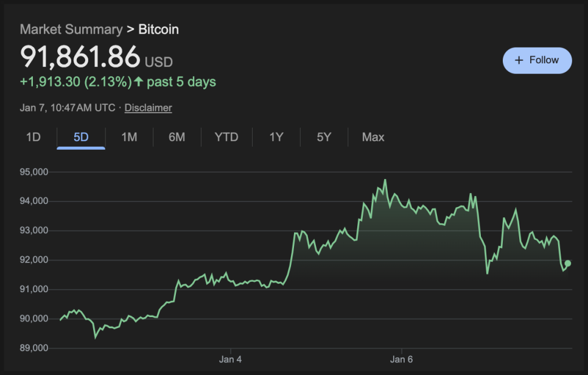588x375 pixels.
Task: Show the 1M price range
Action: (129, 137)
